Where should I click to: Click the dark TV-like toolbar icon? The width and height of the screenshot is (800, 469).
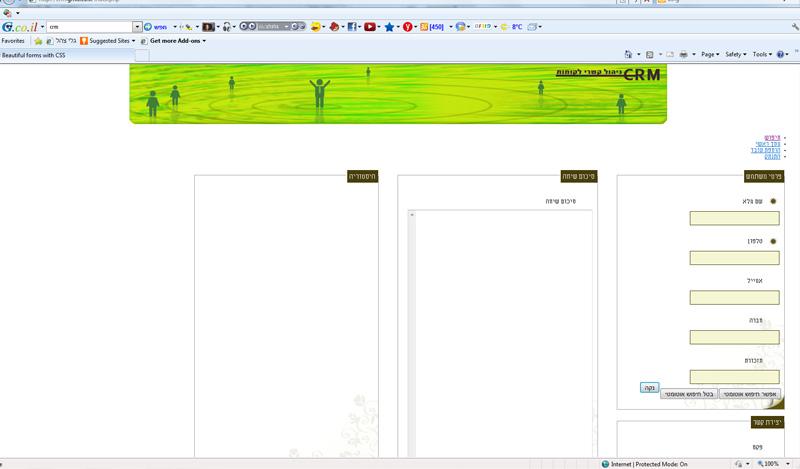[208, 27]
